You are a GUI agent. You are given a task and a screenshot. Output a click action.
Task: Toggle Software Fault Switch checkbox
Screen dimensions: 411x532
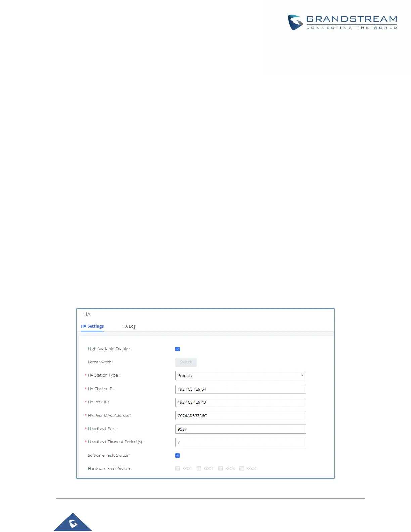[x=178, y=456]
